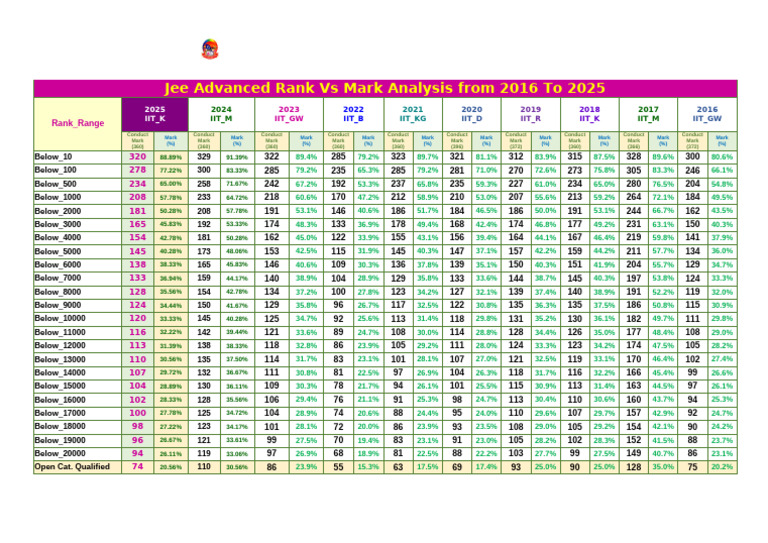Select the 2025 mark '145' in Below_5000 row
This screenshot has height=543, width=768.
138,251
